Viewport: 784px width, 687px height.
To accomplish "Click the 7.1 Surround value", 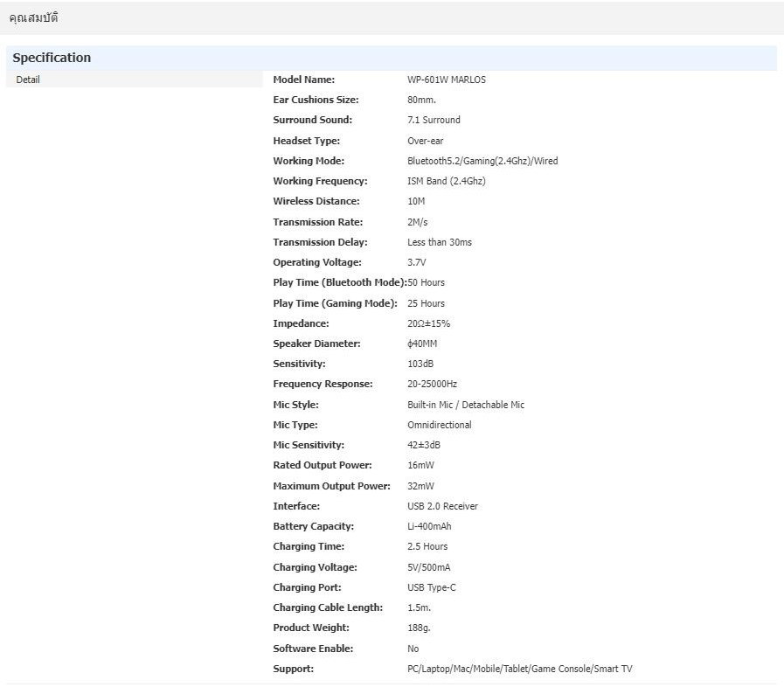I will 434,120.
